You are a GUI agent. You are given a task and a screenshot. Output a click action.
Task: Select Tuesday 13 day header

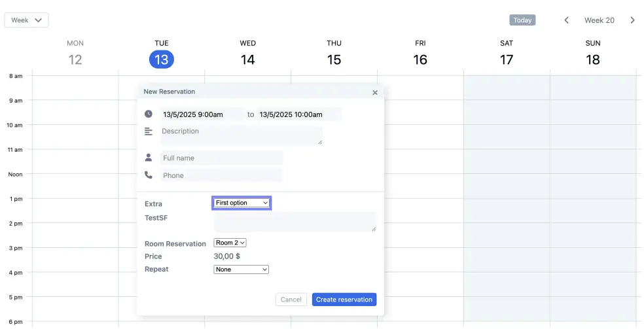coord(162,60)
